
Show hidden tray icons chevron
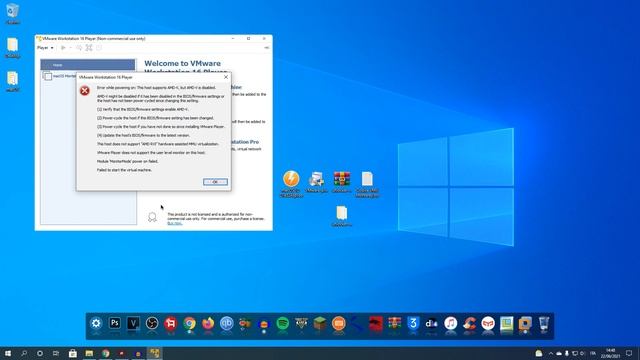(x=551, y=353)
